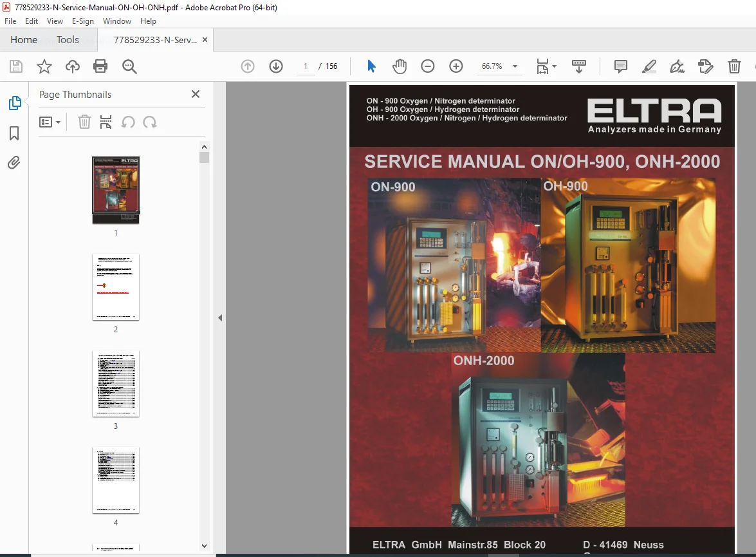Zoom in with the plus button
Screen dimensions: 756x557
[x=456, y=66]
